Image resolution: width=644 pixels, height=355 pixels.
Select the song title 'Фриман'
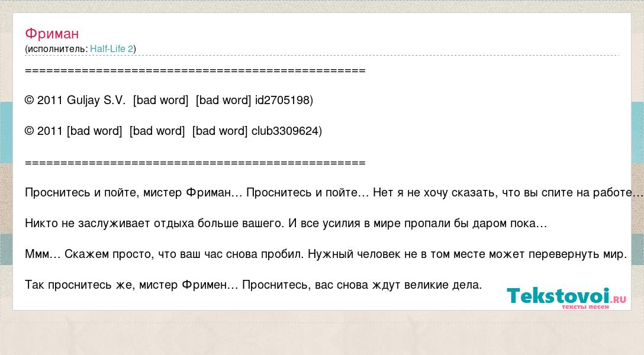[51, 34]
